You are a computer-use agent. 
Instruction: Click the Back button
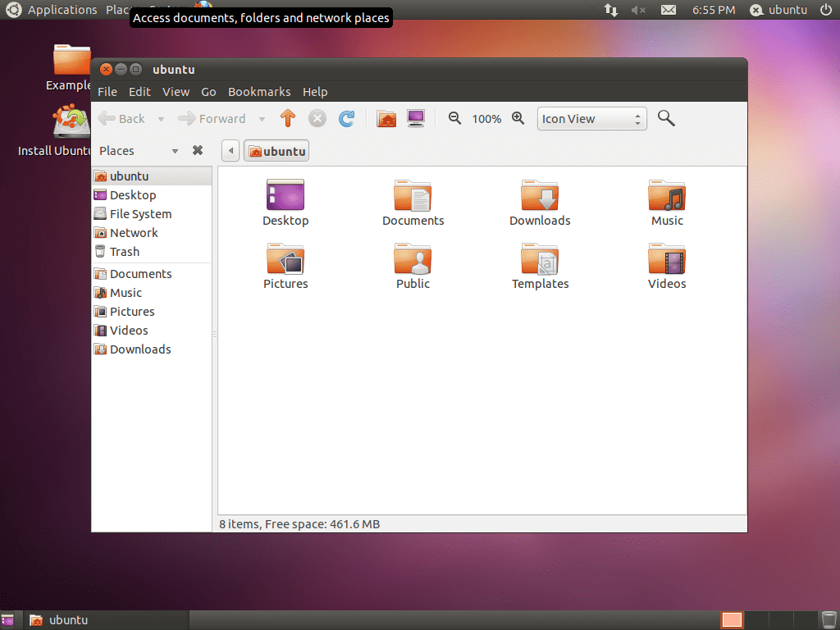[x=122, y=118]
